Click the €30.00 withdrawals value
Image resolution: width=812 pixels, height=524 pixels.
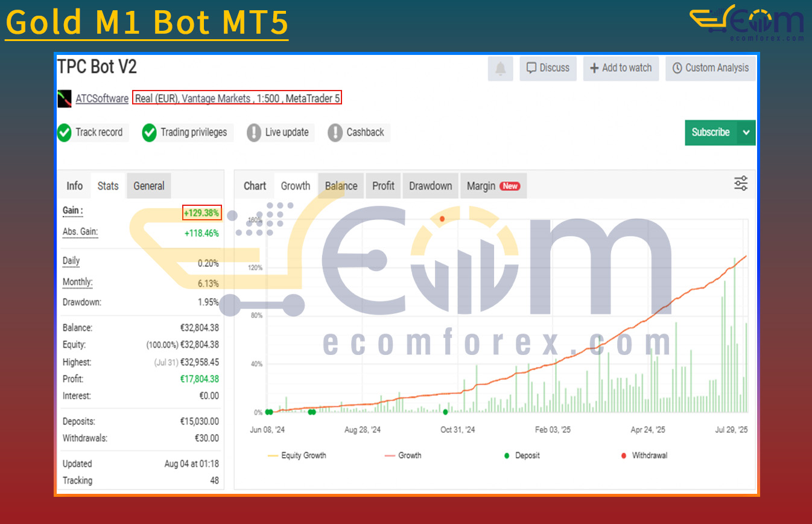click(206, 438)
